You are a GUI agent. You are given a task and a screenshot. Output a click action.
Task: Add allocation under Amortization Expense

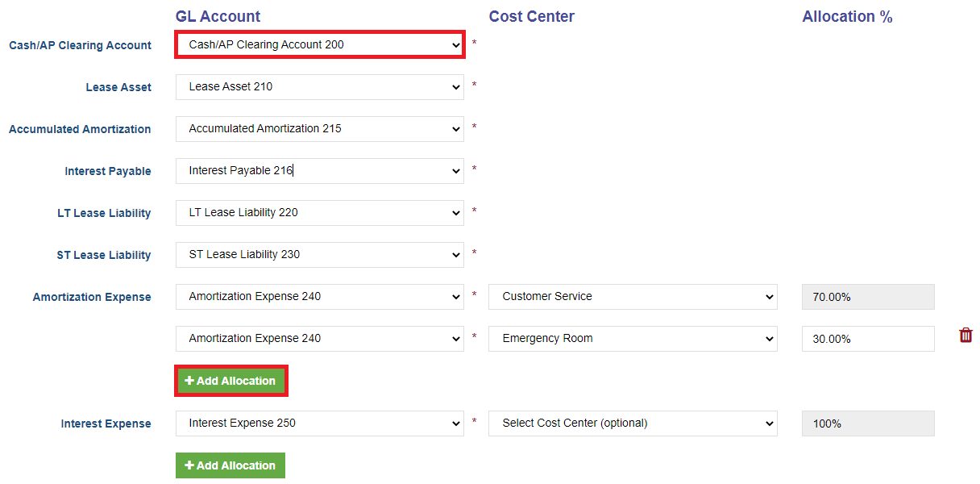point(231,381)
